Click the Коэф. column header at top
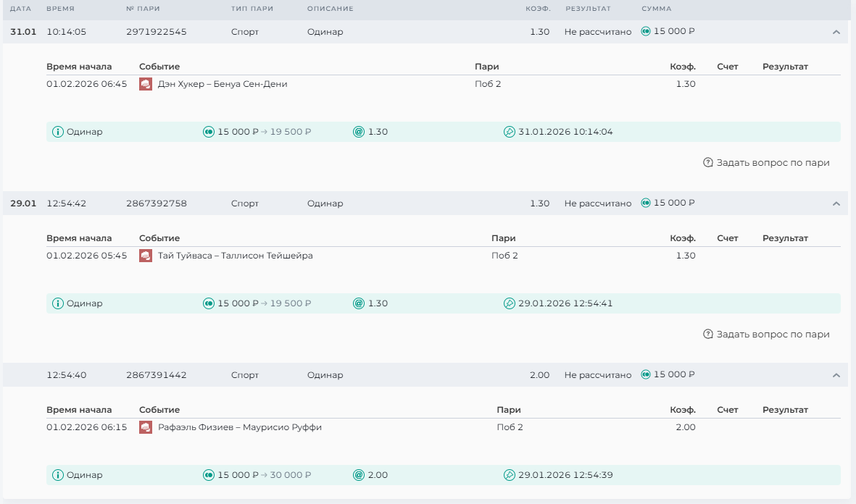Image resolution: width=856 pixels, height=504 pixels. click(538, 9)
